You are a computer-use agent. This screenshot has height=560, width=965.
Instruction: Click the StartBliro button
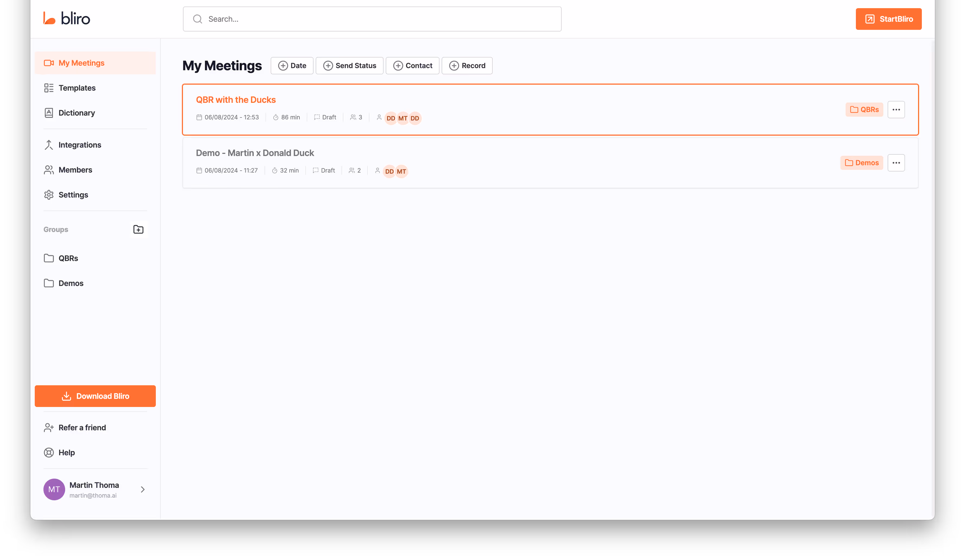click(888, 19)
